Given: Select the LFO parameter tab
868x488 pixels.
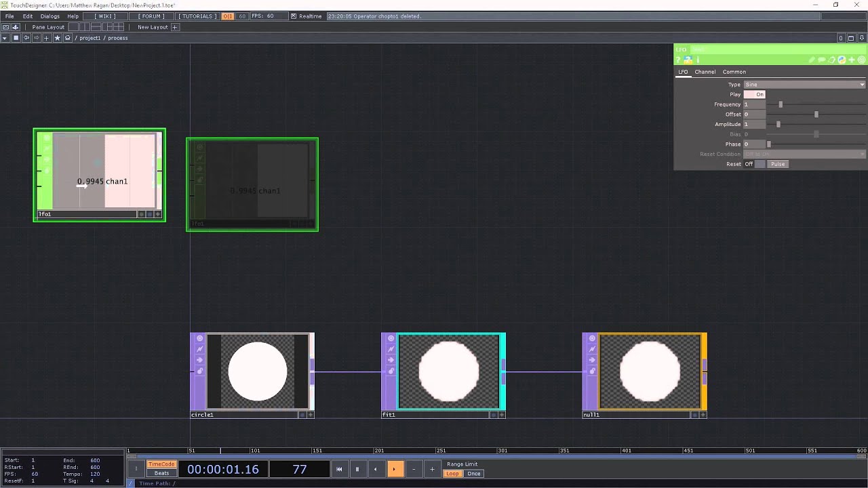Looking at the screenshot, I should point(683,72).
